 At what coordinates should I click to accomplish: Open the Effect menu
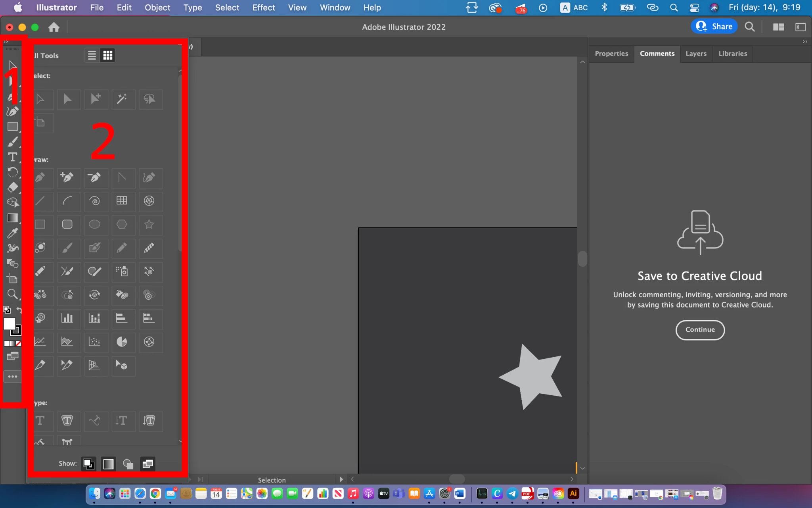263,8
